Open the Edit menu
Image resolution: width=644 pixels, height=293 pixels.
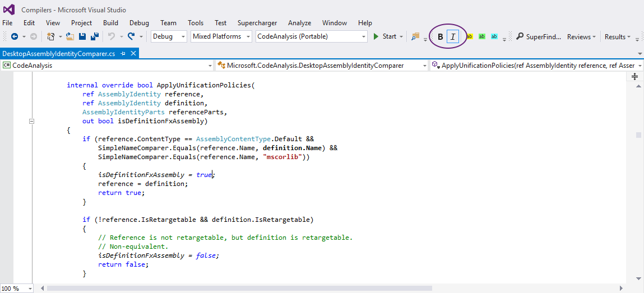click(x=29, y=23)
